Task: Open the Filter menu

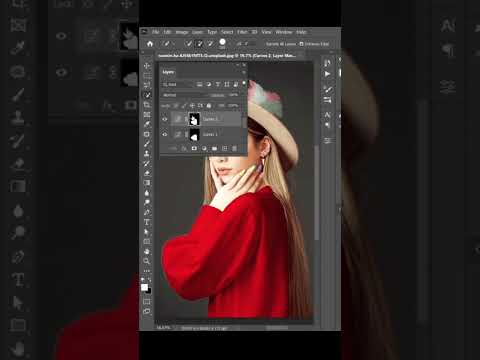Action: (x=242, y=32)
